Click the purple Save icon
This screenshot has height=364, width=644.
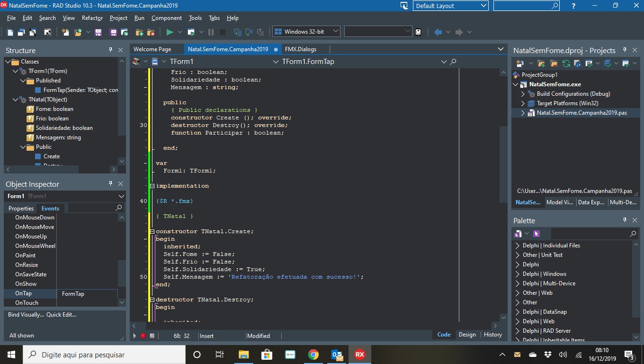98,32
